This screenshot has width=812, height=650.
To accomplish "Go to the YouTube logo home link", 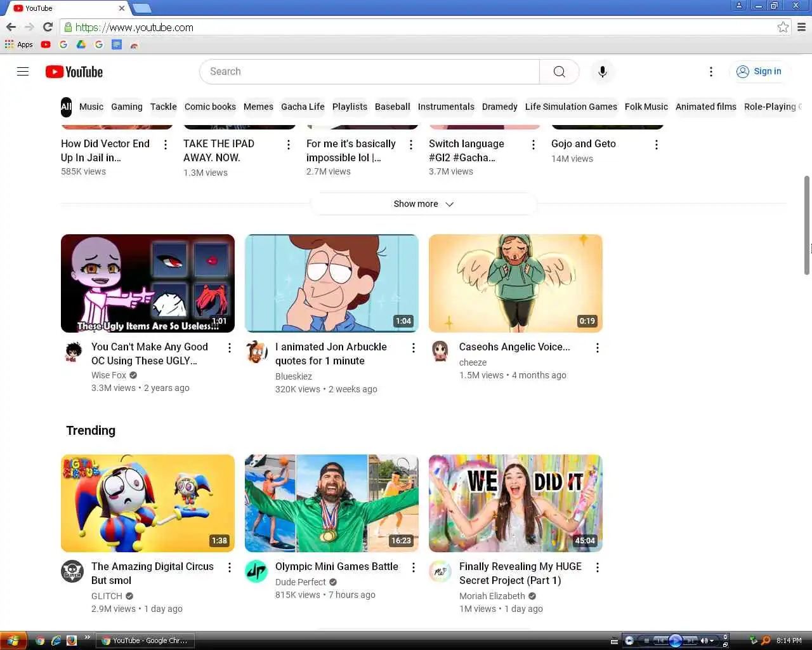I will coord(74,72).
